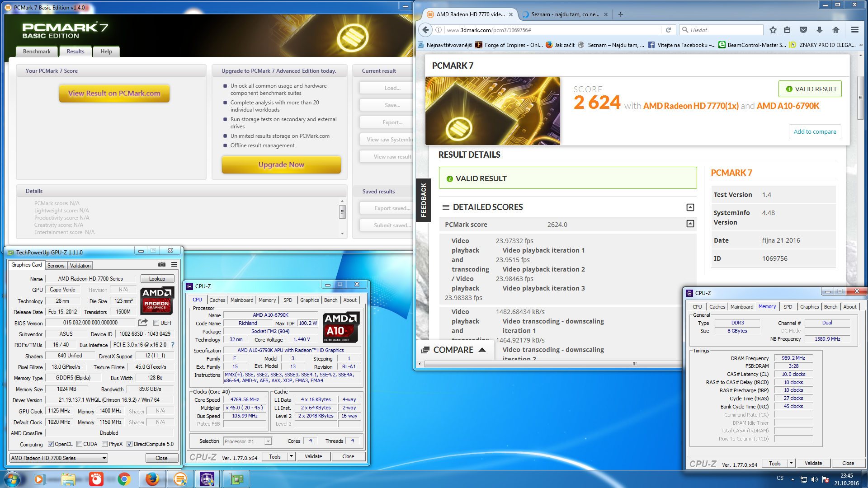Click the GPU-Z Lookup button
The height and width of the screenshot is (488, 868).
click(x=157, y=279)
